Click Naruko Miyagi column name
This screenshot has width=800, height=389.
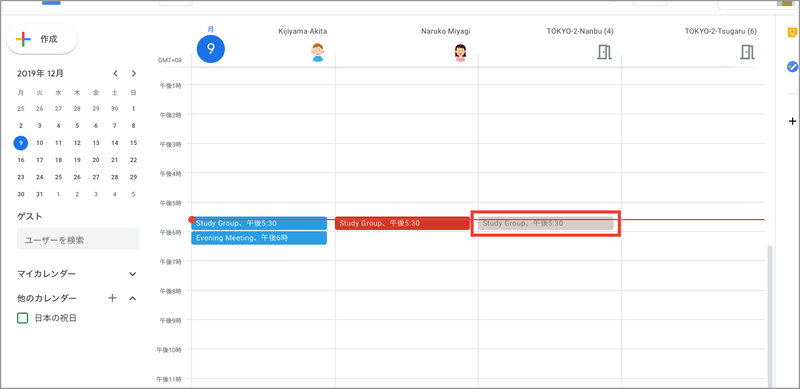tap(446, 31)
